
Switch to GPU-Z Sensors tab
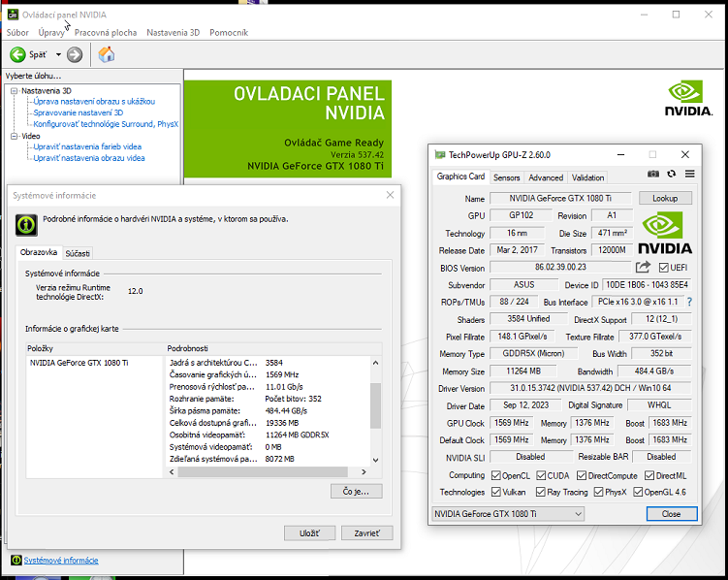(x=507, y=177)
